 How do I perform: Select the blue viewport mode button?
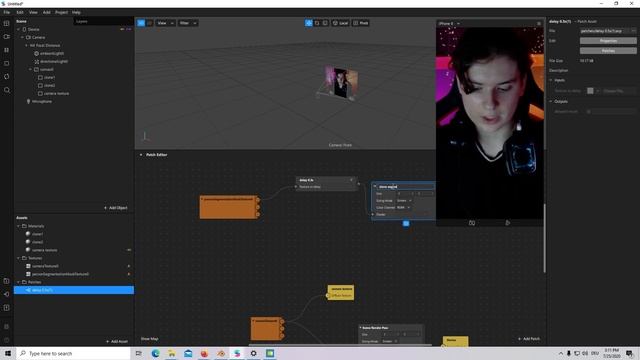point(141,23)
